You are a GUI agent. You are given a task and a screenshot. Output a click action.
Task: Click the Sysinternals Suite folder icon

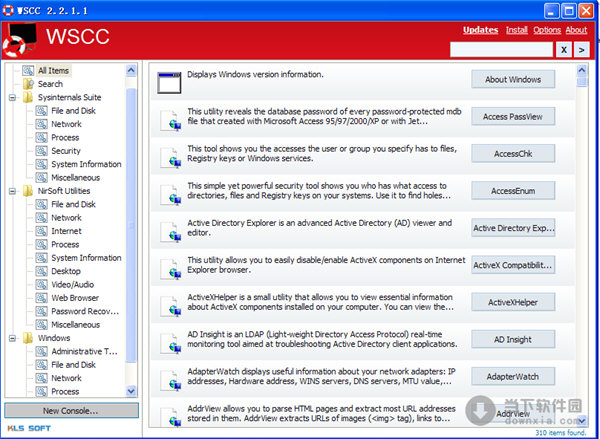(x=28, y=97)
